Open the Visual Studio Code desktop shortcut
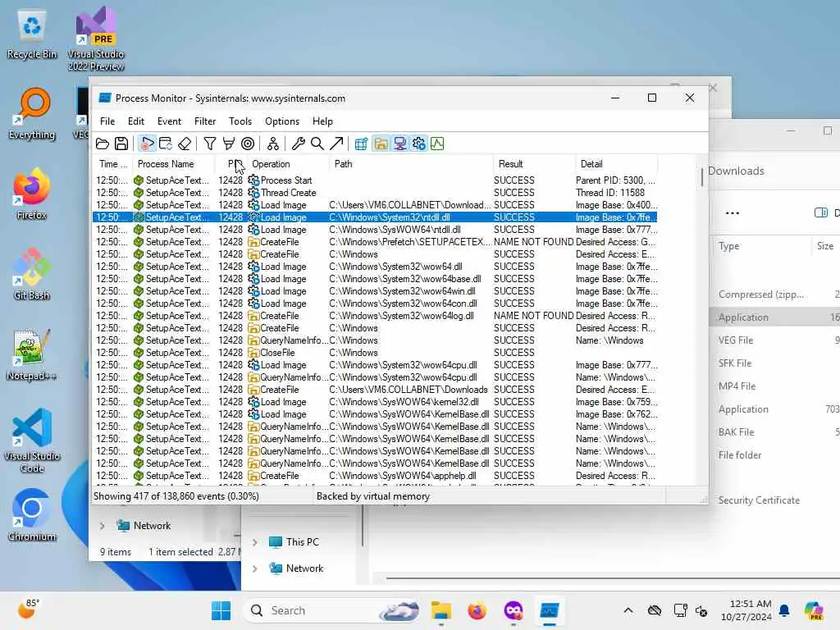Image resolution: width=840 pixels, height=630 pixels. (32, 441)
